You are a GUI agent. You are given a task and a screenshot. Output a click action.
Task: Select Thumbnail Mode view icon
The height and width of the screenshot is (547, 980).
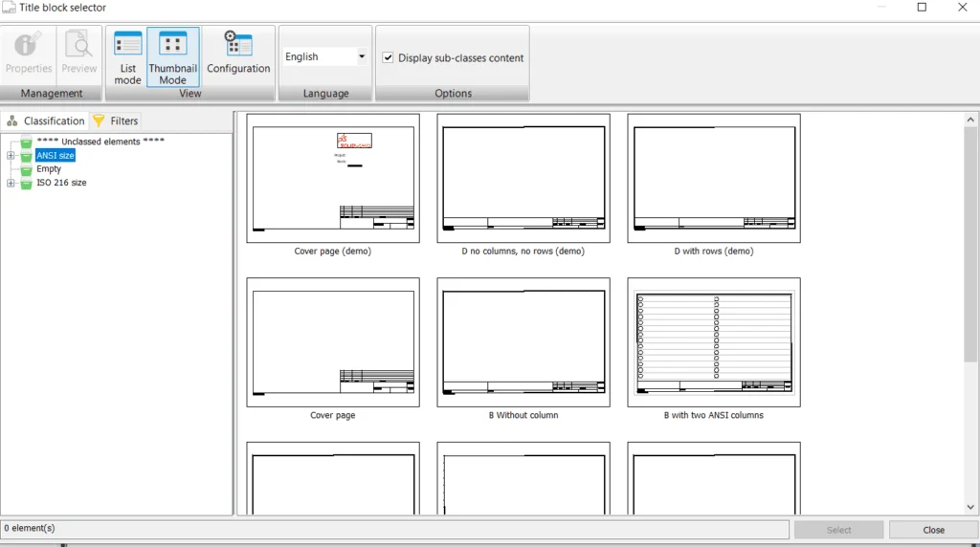(172, 45)
